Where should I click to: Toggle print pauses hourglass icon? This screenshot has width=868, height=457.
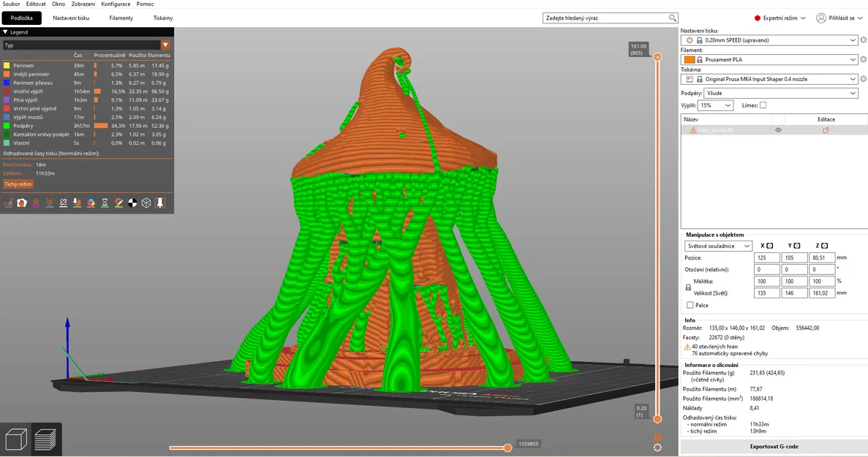point(105,203)
